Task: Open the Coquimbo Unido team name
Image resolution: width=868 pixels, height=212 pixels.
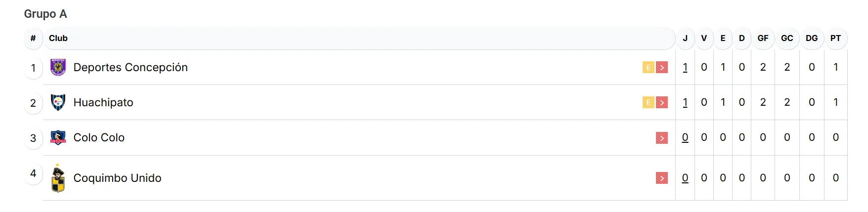Action: pos(117,178)
